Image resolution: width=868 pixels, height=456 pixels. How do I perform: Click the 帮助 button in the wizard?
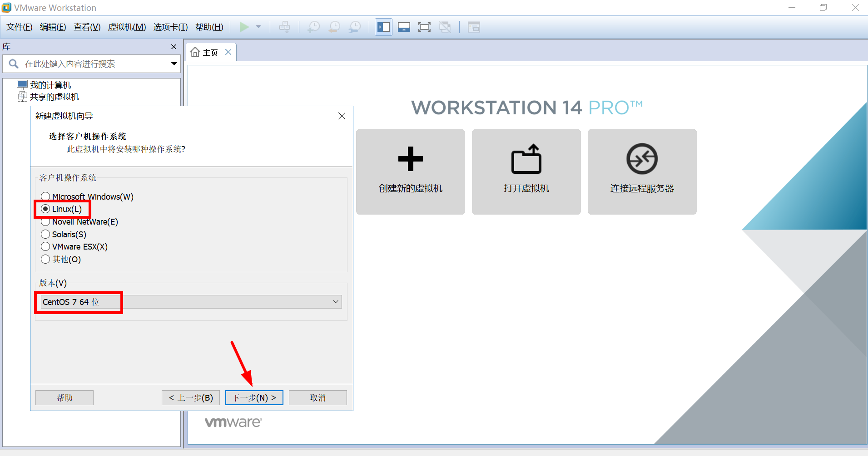click(64, 397)
